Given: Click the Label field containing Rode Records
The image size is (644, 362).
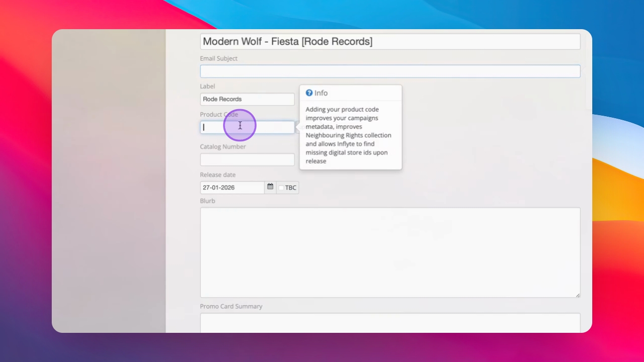Looking at the screenshot, I should tap(247, 99).
